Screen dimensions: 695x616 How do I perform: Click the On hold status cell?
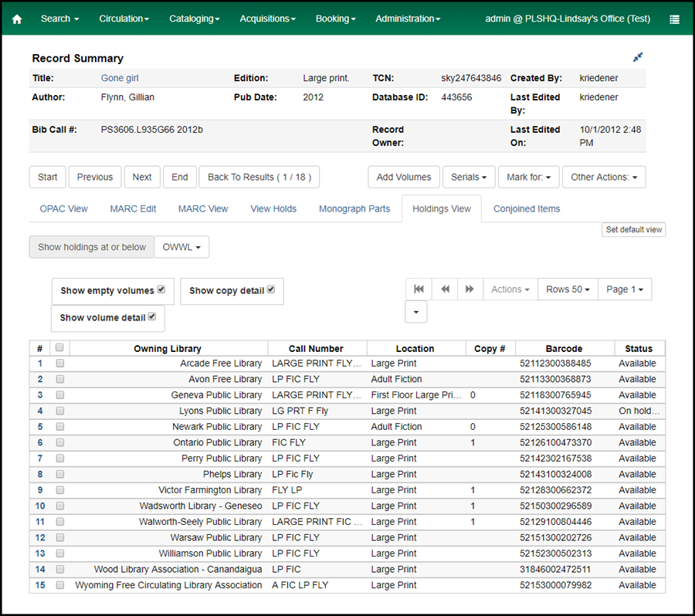coord(639,411)
